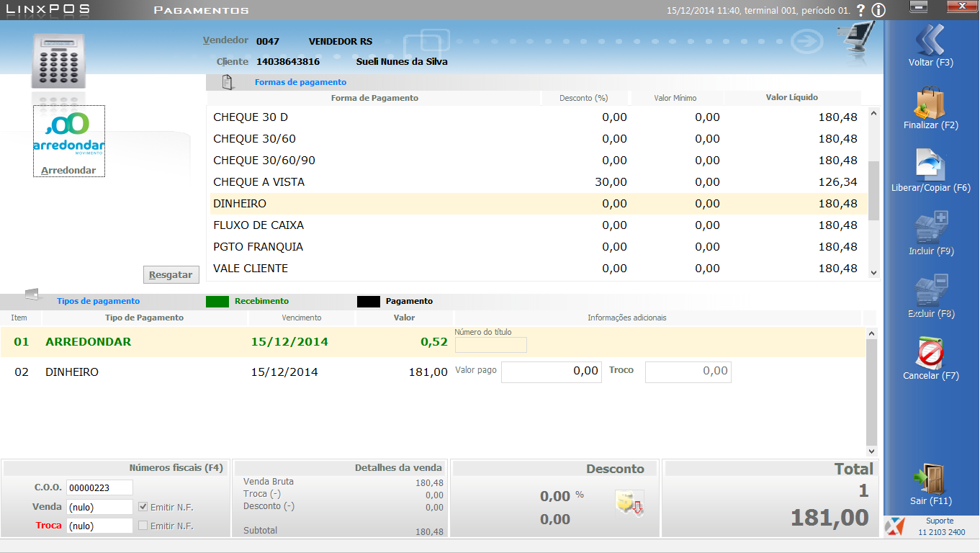Click the Resgatar button
980x553 pixels.
tap(171, 274)
